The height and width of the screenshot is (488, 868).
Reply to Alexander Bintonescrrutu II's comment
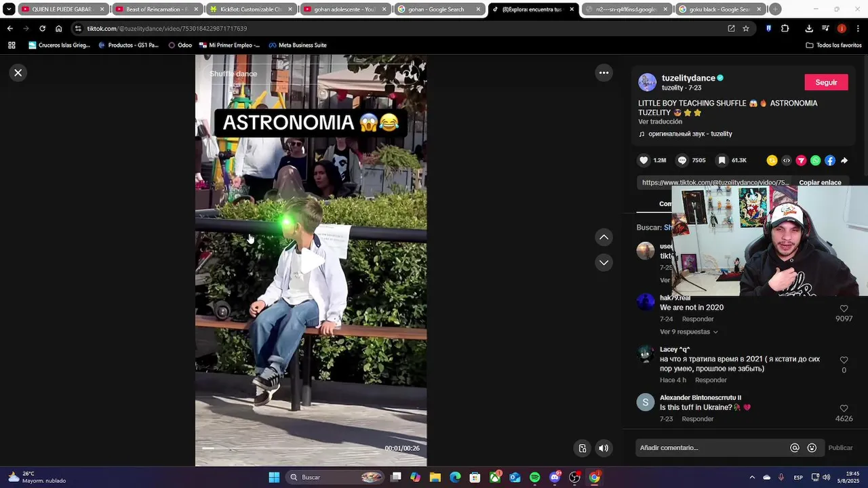698,419
